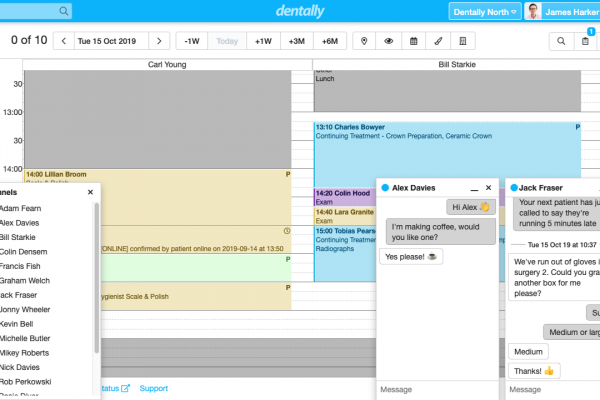Open the Tue 15 Oct 2019 date picker

(x=111, y=41)
